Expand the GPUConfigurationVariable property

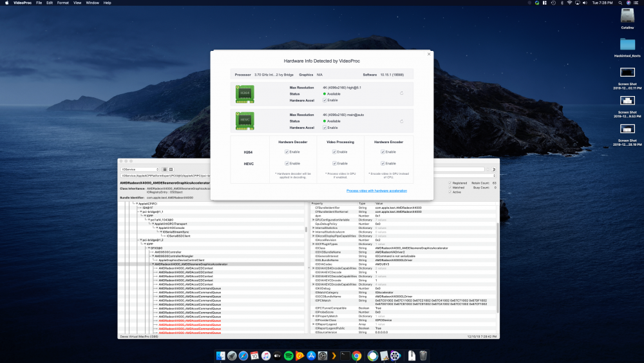(x=314, y=220)
